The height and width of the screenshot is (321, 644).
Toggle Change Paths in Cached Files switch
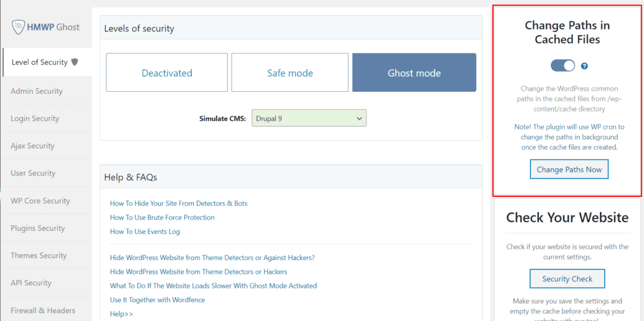point(563,65)
